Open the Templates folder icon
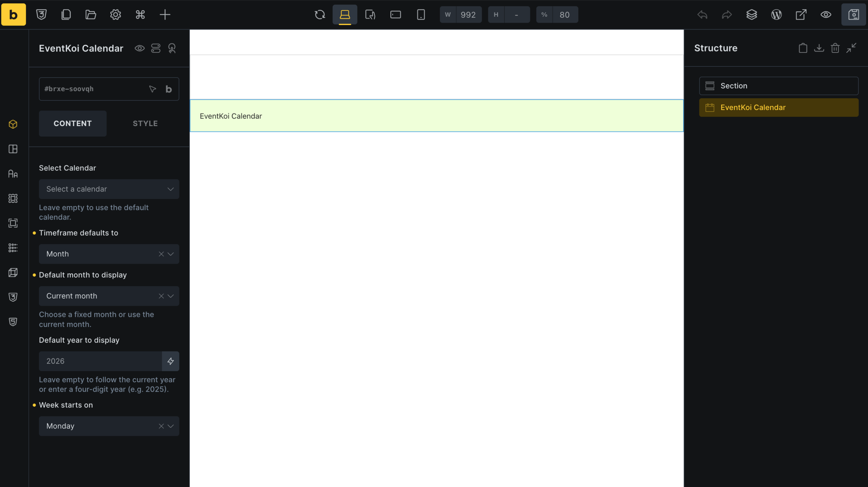This screenshot has width=868, height=487. coord(91,15)
